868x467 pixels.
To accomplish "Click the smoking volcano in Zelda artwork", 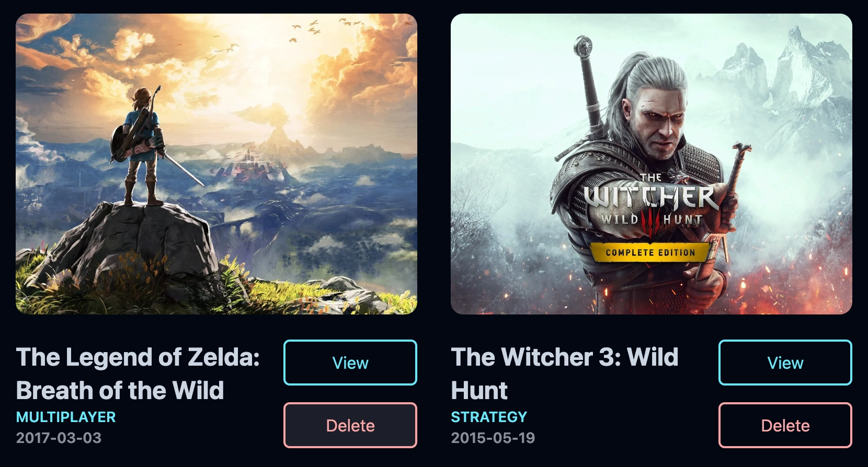I will (x=277, y=130).
